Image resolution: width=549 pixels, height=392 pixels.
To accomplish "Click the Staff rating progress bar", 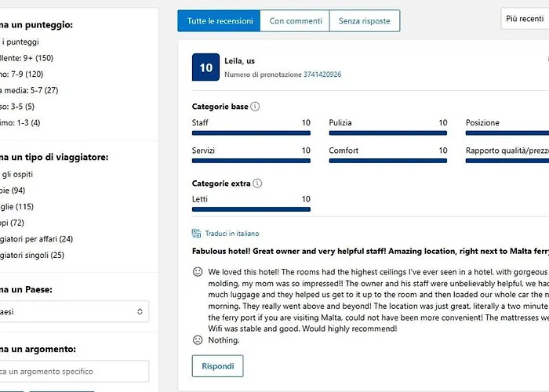I will [251, 133].
